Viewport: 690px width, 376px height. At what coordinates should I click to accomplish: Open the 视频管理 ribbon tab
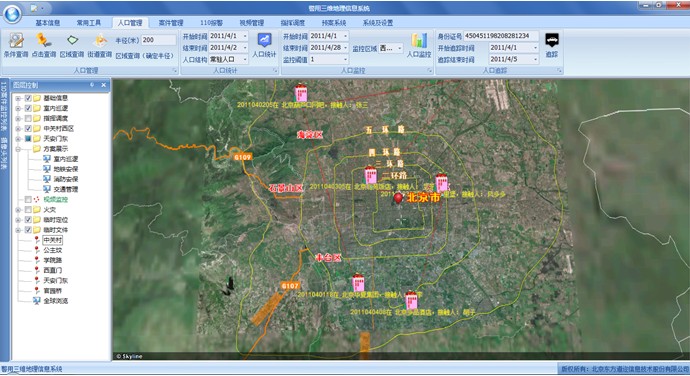click(252, 23)
